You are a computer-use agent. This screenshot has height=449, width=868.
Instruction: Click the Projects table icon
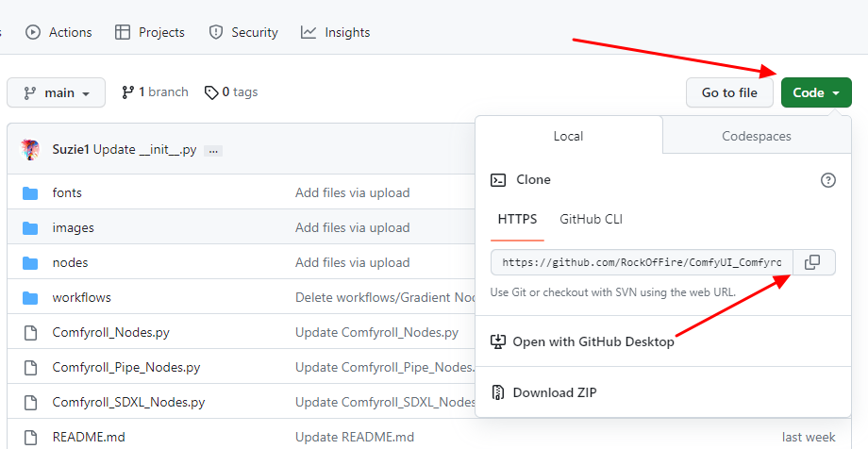coord(123,33)
